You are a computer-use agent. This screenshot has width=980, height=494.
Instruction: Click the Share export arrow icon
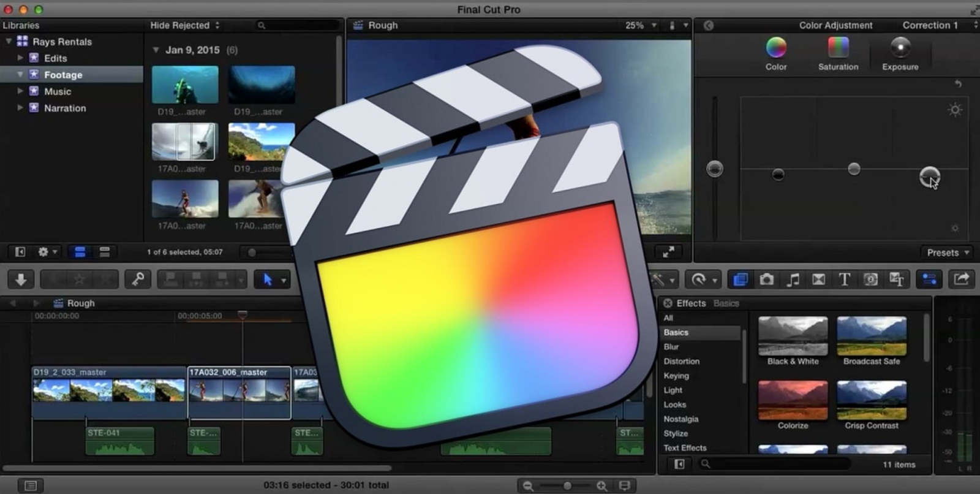coord(962,279)
